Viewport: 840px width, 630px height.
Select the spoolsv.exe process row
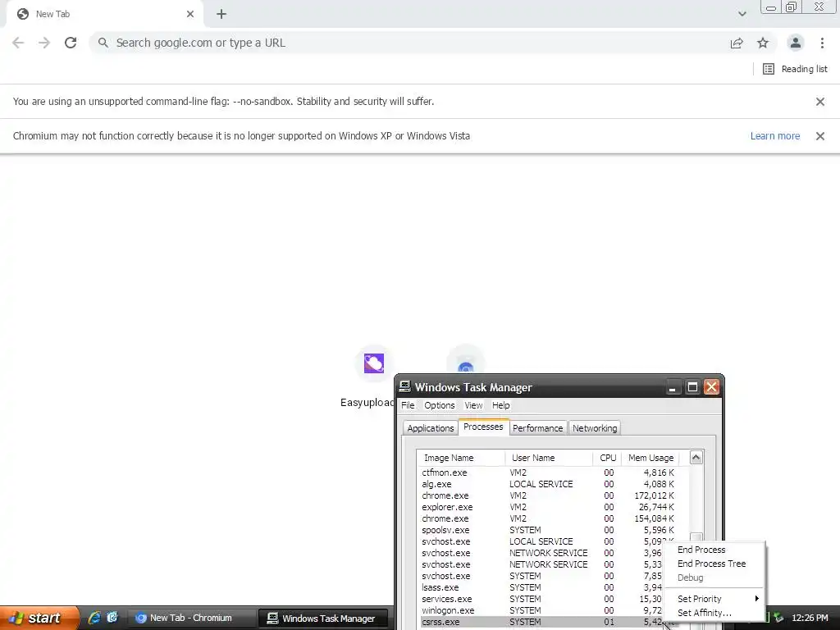click(552, 531)
